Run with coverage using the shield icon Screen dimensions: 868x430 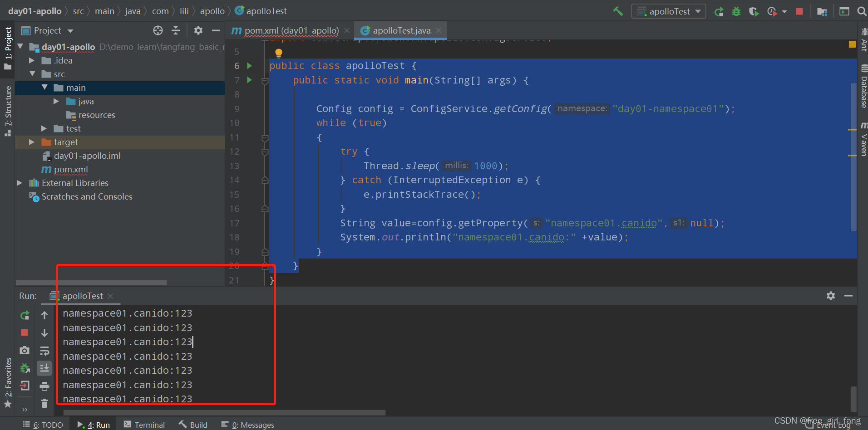tap(754, 11)
